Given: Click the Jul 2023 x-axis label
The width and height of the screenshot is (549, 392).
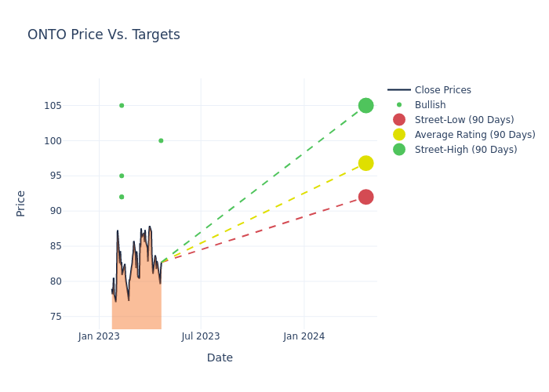Looking at the screenshot, I should pos(201,336).
